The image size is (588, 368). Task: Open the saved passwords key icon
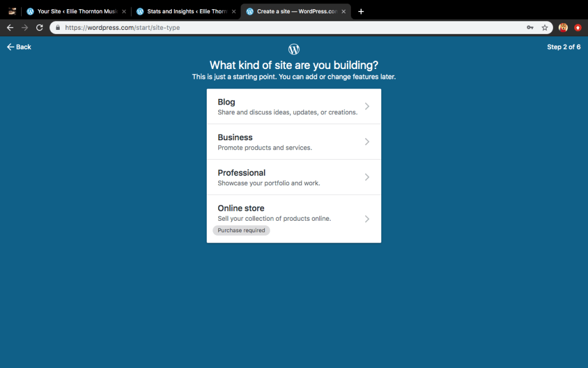click(530, 28)
